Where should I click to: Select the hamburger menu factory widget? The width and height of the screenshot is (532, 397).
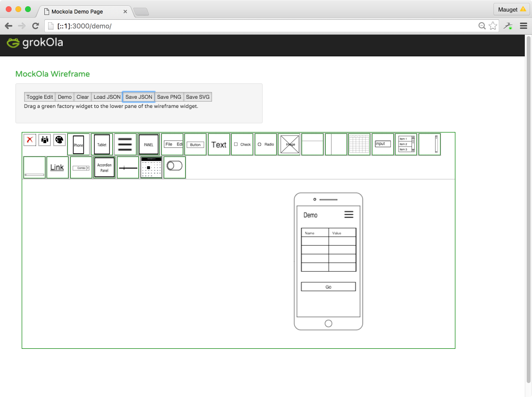(125, 145)
